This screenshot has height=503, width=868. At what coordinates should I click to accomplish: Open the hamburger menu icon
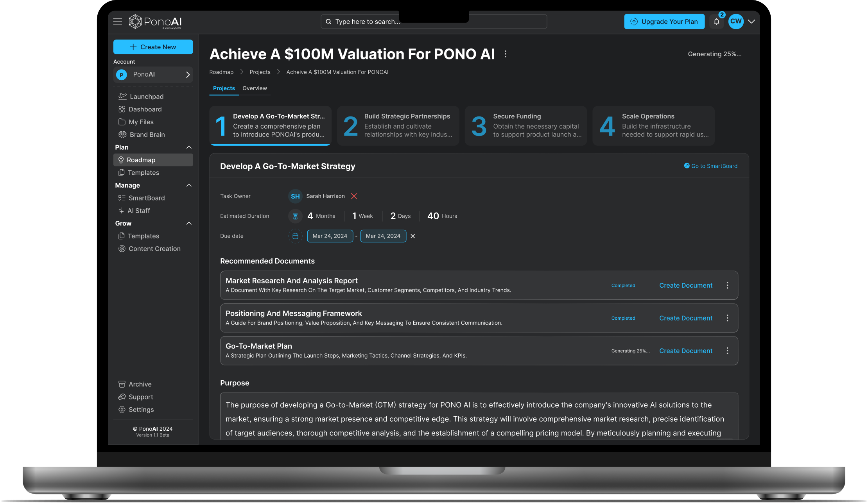118,21
